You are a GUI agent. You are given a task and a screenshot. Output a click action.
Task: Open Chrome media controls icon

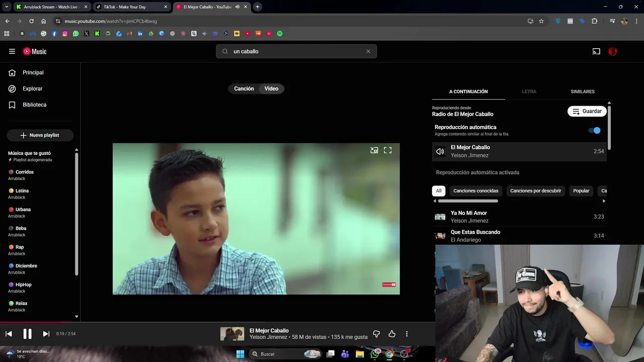click(x=612, y=21)
